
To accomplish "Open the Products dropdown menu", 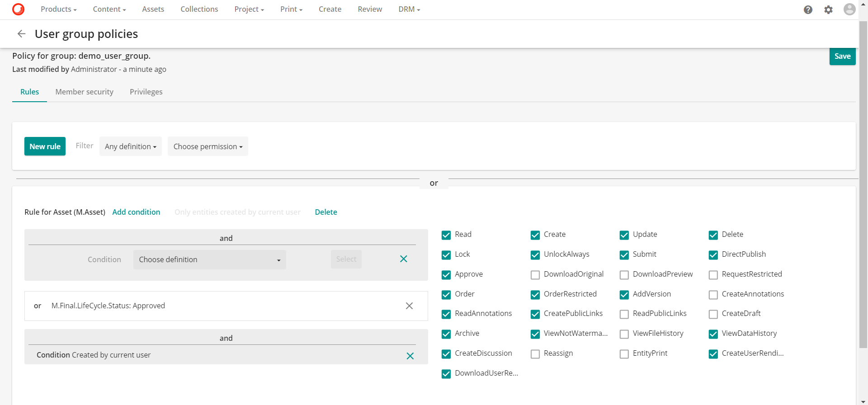I will point(59,9).
